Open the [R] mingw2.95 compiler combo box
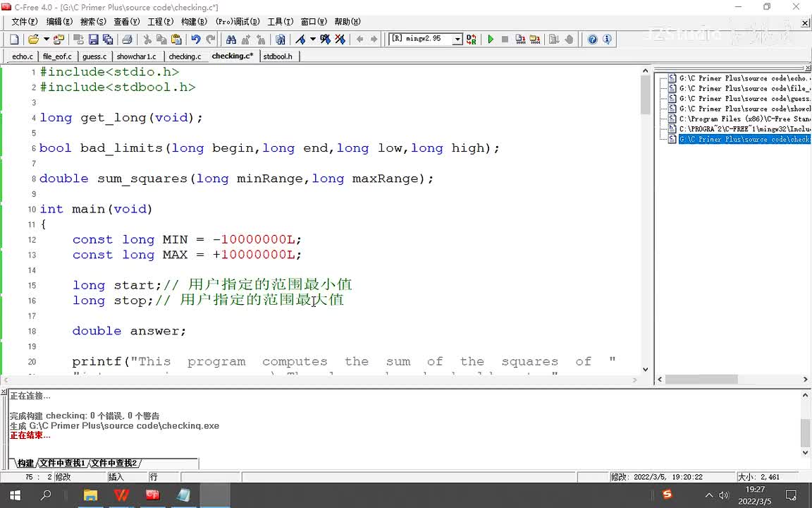The image size is (812, 508). click(426, 39)
